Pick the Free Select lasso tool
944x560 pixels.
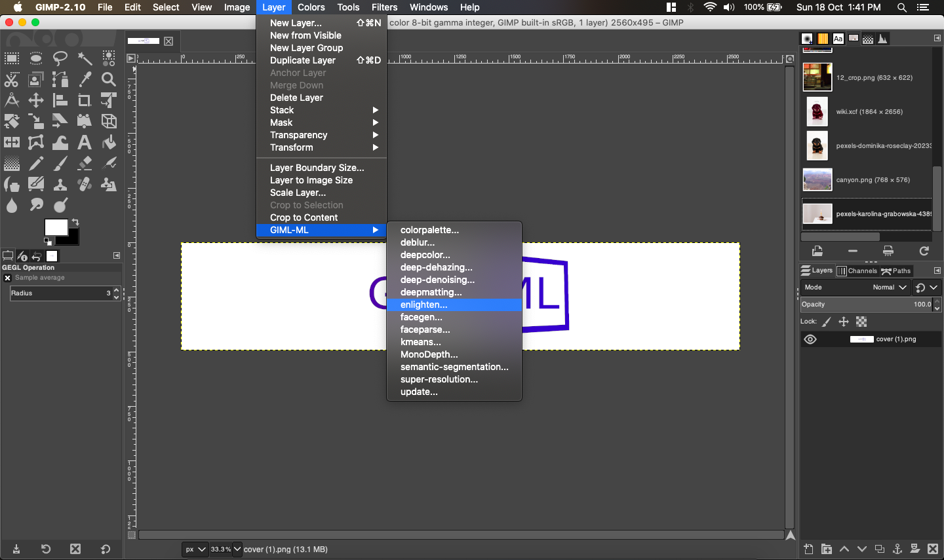tap(60, 59)
